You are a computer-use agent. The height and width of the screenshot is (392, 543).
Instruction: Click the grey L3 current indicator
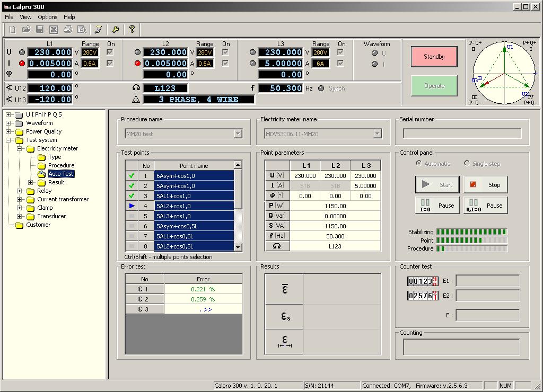click(252, 64)
